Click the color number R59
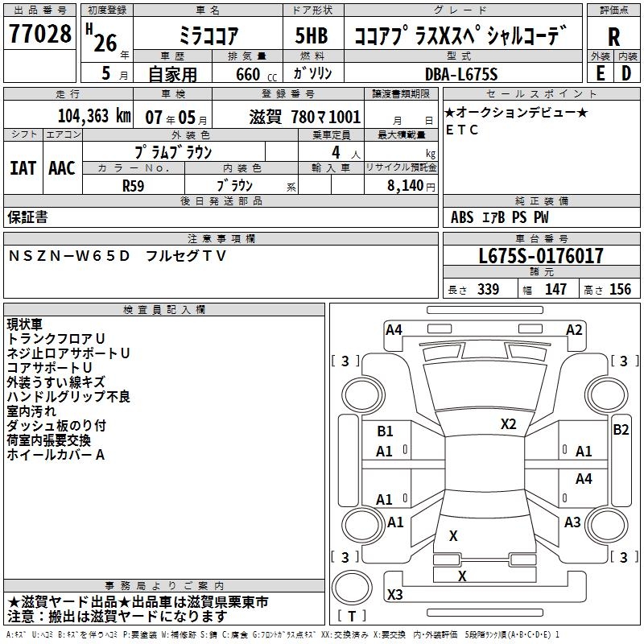This screenshot has width=644, height=644. pos(133,186)
